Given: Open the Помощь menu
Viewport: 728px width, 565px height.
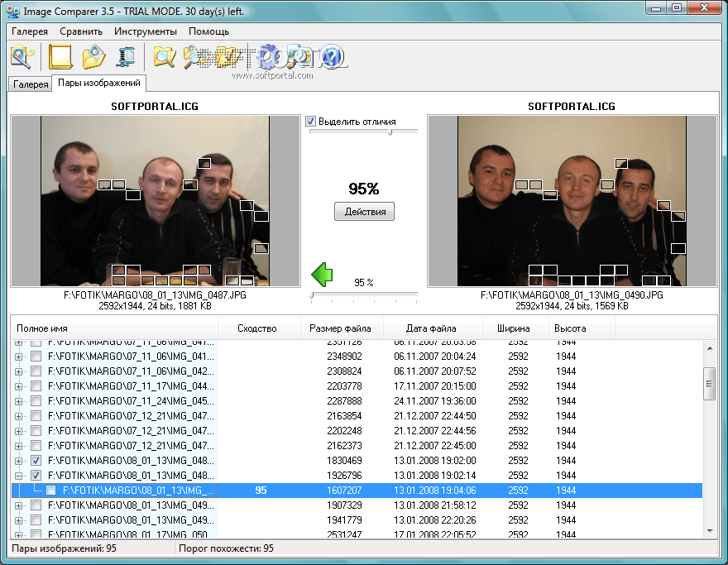Looking at the screenshot, I should pos(209,31).
